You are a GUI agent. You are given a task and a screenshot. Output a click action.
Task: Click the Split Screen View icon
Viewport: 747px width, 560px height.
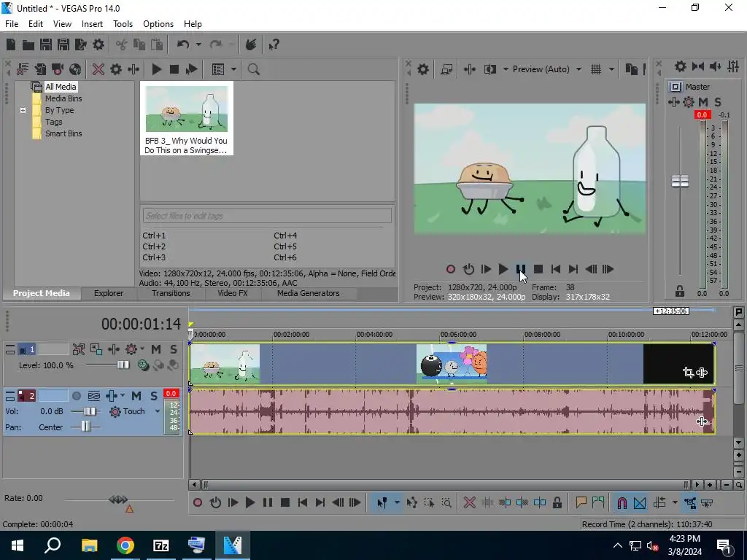pos(490,69)
